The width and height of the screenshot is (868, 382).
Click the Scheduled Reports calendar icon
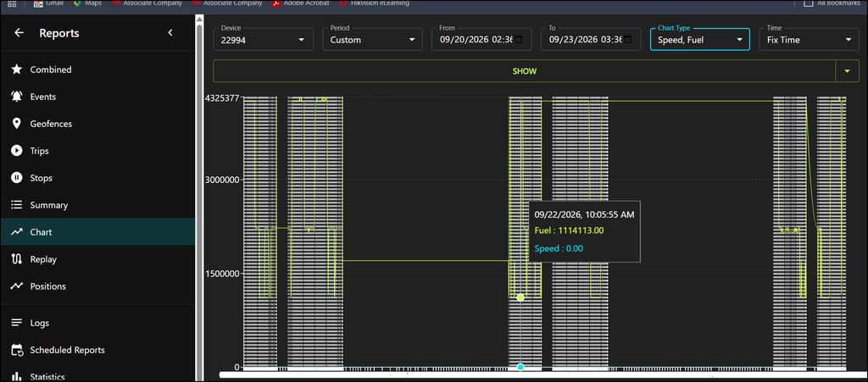pyautogui.click(x=17, y=350)
